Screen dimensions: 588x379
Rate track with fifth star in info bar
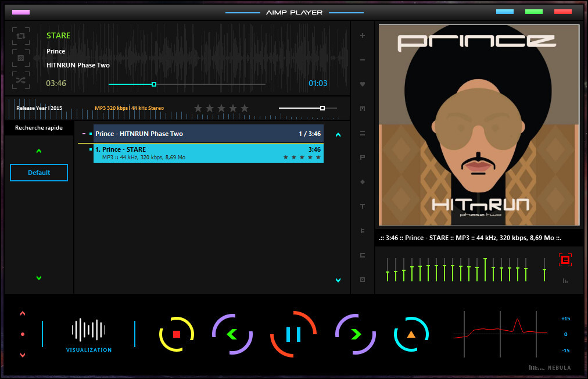pos(245,109)
